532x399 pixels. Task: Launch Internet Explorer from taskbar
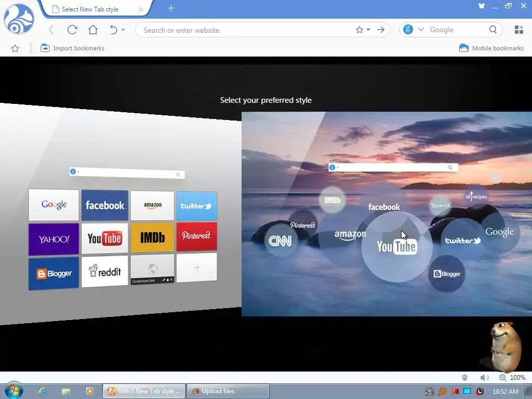pos(42,391)
